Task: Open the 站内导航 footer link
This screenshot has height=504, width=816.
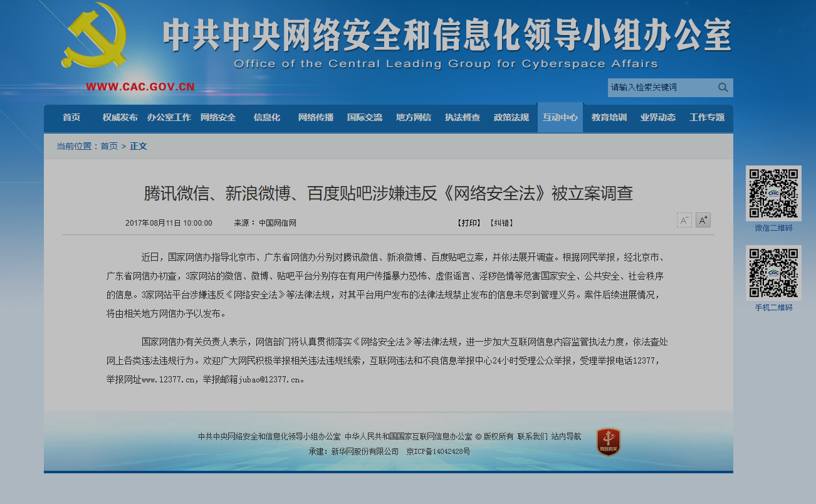Action: click(566, 437)
